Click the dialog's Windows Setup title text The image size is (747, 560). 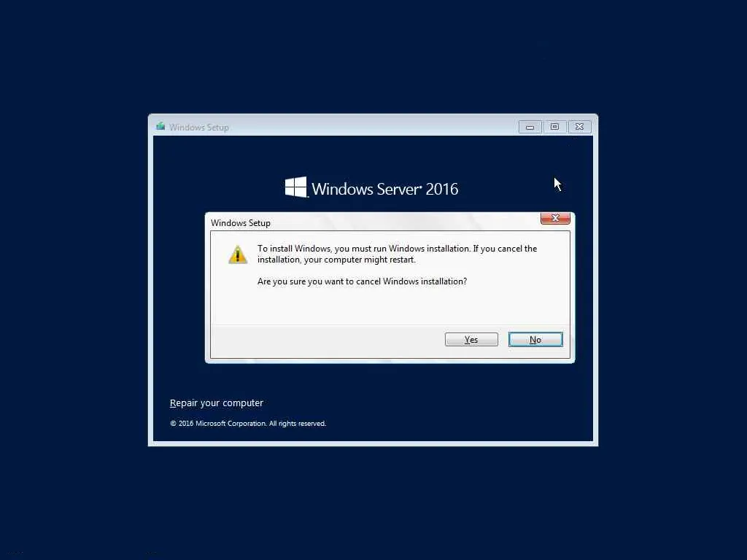(241, 223)
